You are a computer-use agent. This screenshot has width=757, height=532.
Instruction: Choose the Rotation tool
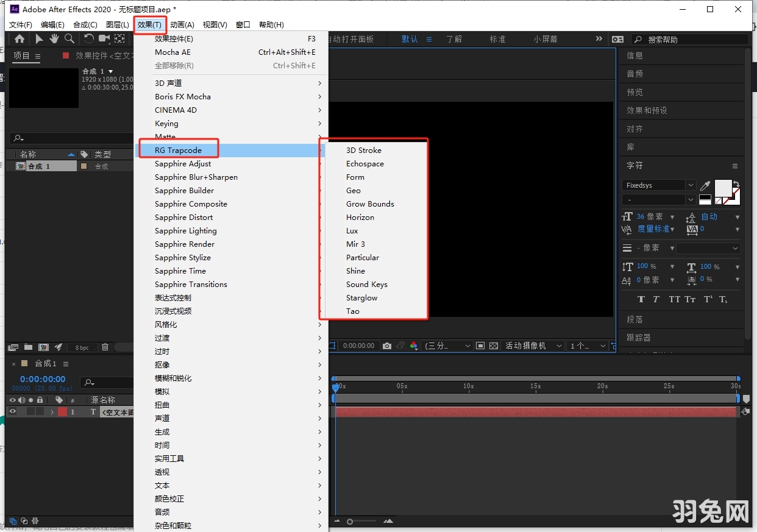coord(89,38)
